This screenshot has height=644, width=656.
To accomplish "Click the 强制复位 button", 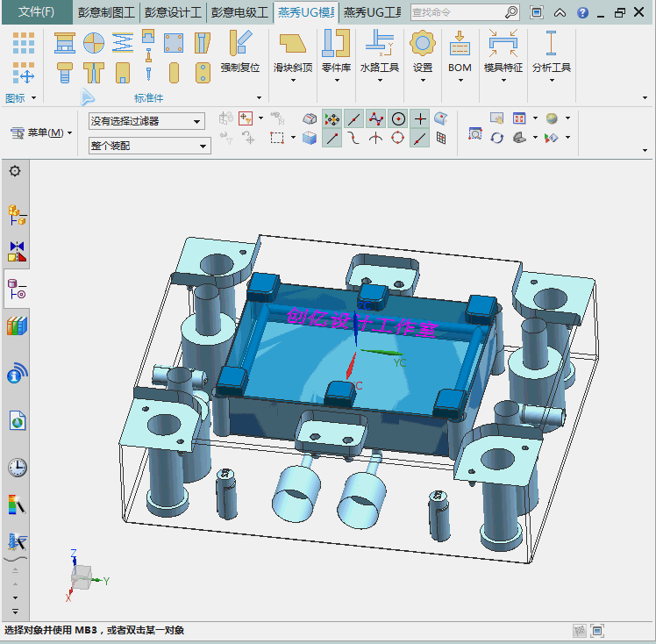I will click(x=240, y=52).
